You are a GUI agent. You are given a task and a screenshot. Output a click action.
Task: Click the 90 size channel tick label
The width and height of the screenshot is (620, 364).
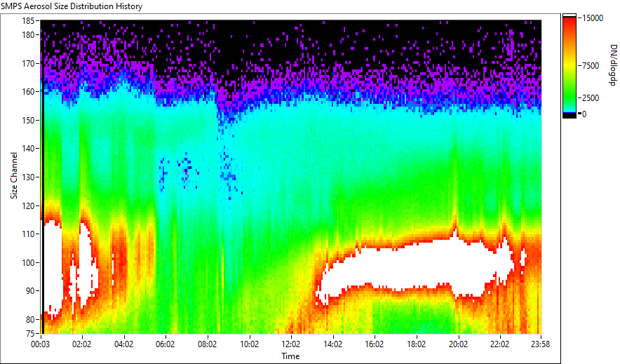click(30, 291)
